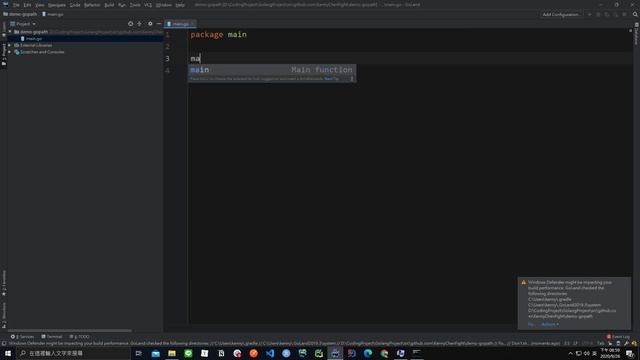This screenshot has height=360, width=640.
Task: Click the taskbar clock and date
Action: [x=609, y=353]
